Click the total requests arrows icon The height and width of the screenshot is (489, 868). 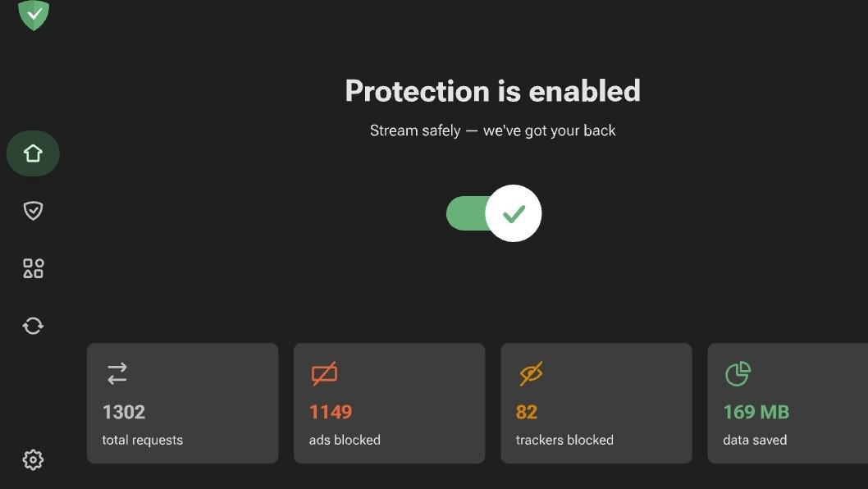[x=116, y=373]
